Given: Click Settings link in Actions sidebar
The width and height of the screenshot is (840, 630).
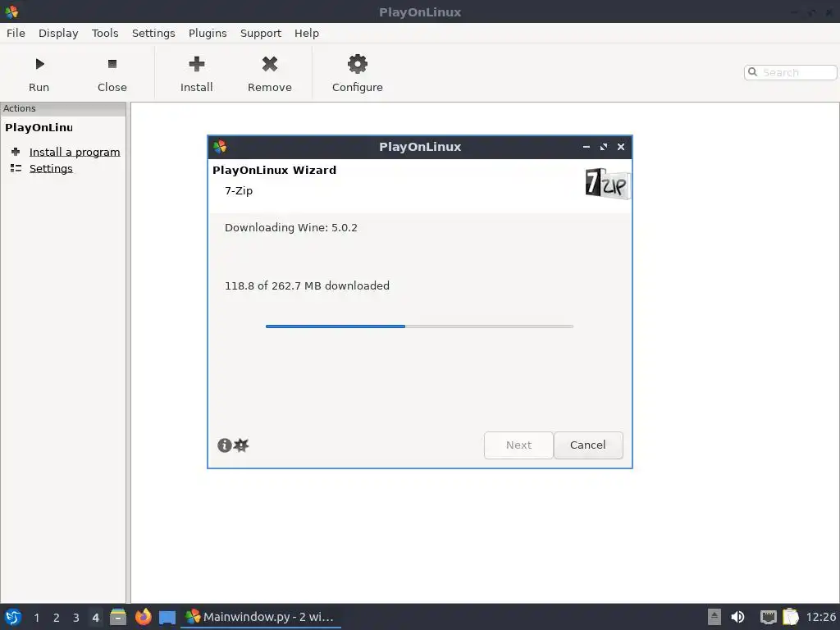Looking at the screenshot, I should click(x=51, y=168).
